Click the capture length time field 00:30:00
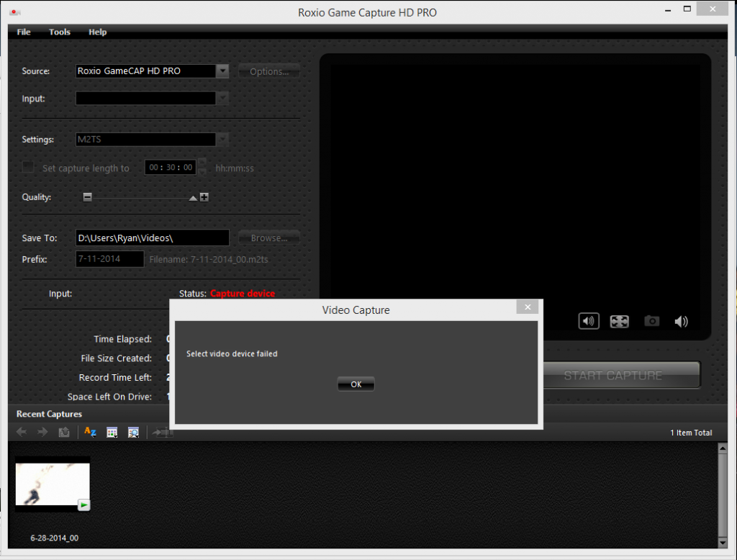The height and width of the screenshot is (560, 737). (170, 168)
